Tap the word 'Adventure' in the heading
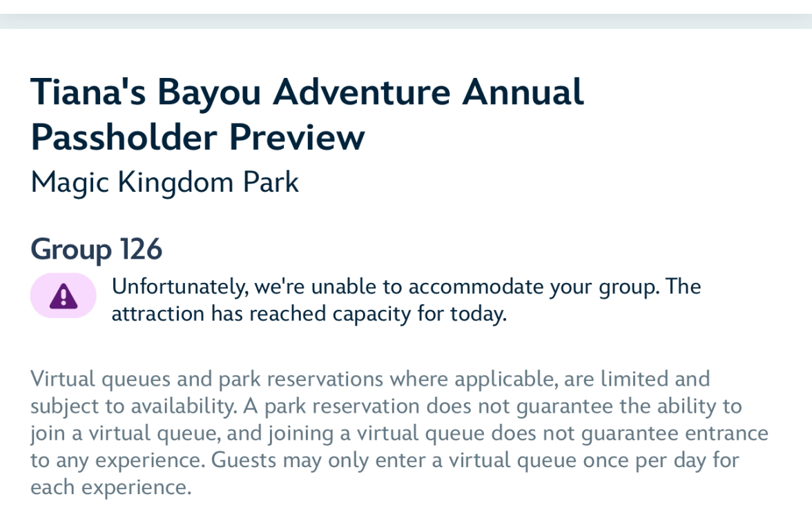 (362, 93)
